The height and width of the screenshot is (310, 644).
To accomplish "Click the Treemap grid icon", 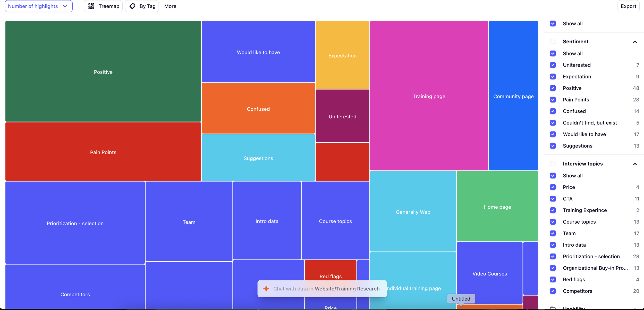I will (x=91, y=6).
